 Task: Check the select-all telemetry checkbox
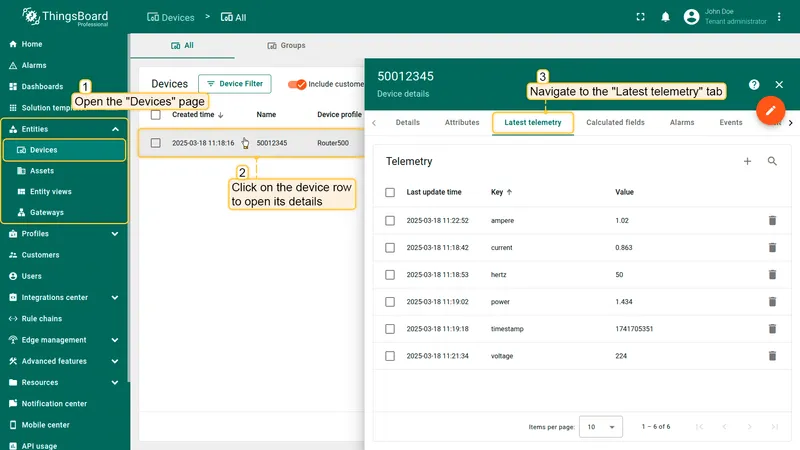390,192
